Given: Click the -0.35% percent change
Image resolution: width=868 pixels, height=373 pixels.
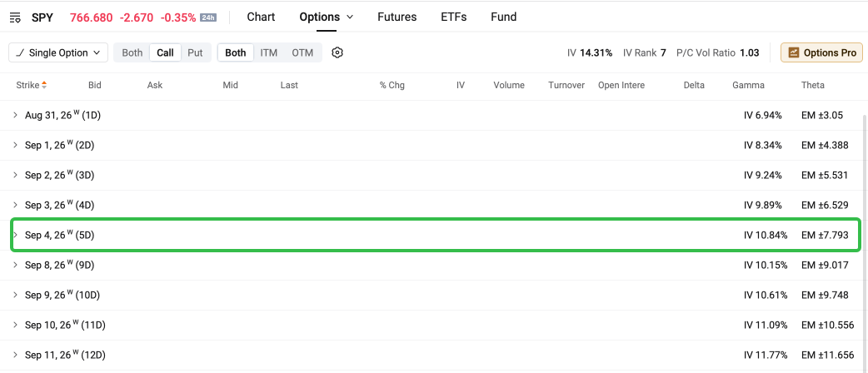Looking at the screenshot, I should (178, 17).
